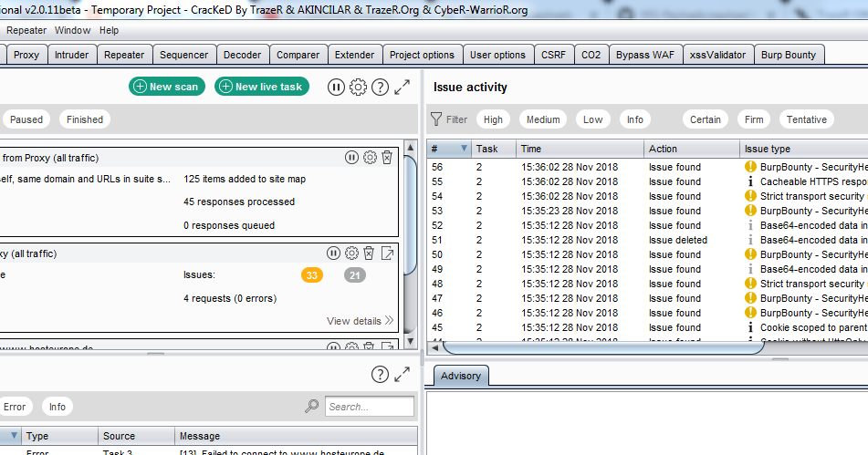Click the orange badge showing 33 issues
Screen dimensions: 868x455
click(311, 275)
